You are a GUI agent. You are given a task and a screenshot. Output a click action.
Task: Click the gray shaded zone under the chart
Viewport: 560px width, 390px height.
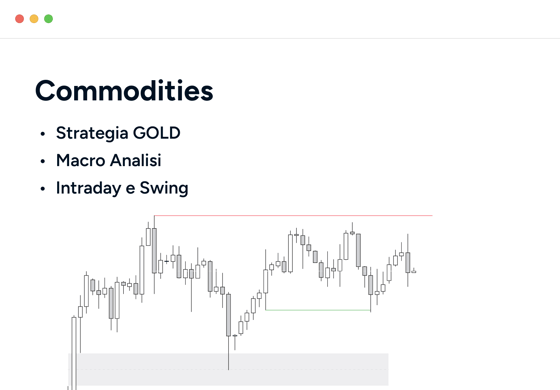pyautogui.click(x=229, y=369)
